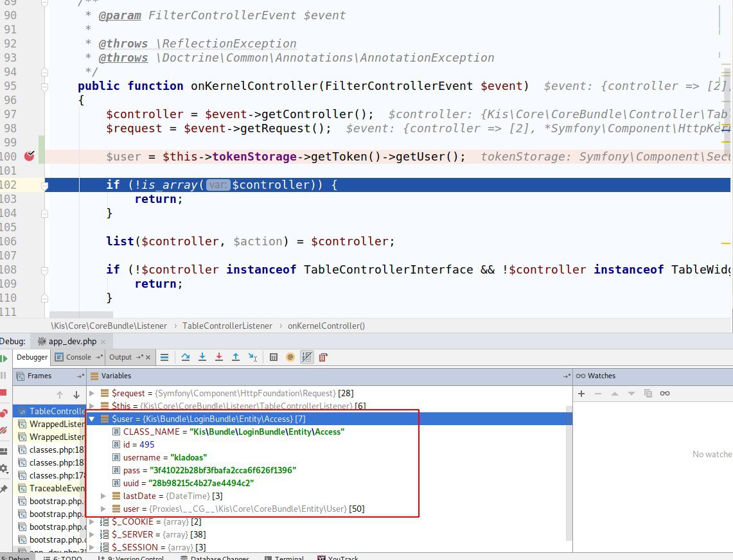733x560 pixels.
Task: Click the TableControllerListener breadcrumb
Action: (x=227, y=326)
